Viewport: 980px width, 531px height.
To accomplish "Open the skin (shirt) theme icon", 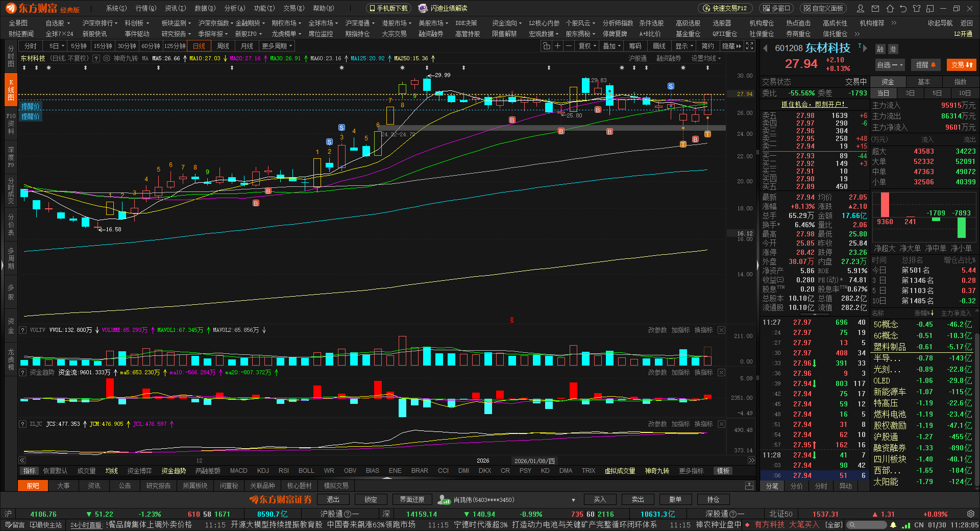I will point(917,8).
